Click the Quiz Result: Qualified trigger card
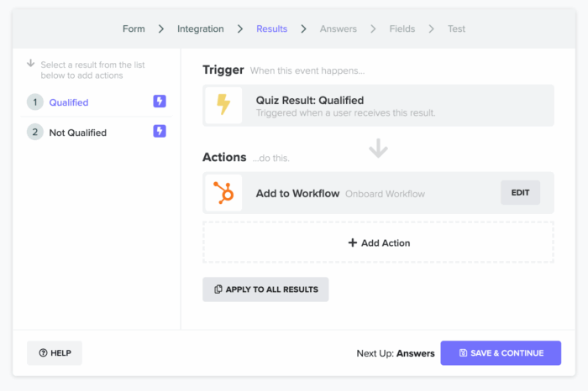588x391 pixels. 378,106
